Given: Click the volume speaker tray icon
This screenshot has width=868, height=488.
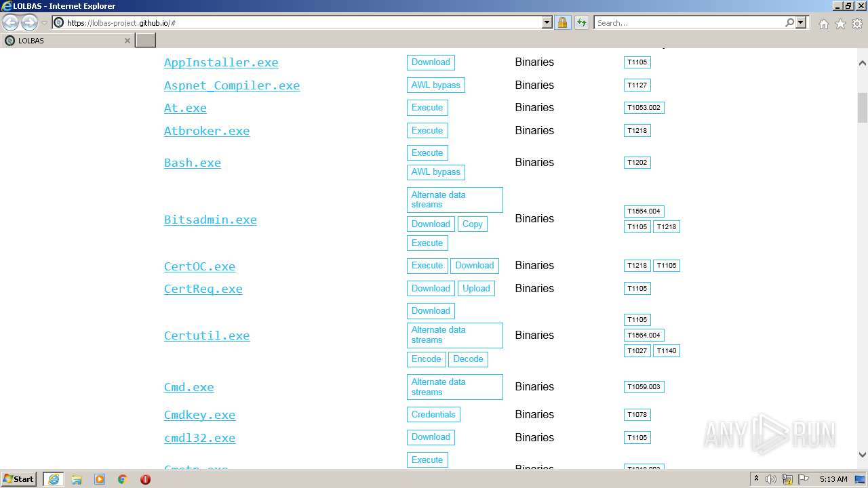Looking at the screenshot, I should coord(771,479).
